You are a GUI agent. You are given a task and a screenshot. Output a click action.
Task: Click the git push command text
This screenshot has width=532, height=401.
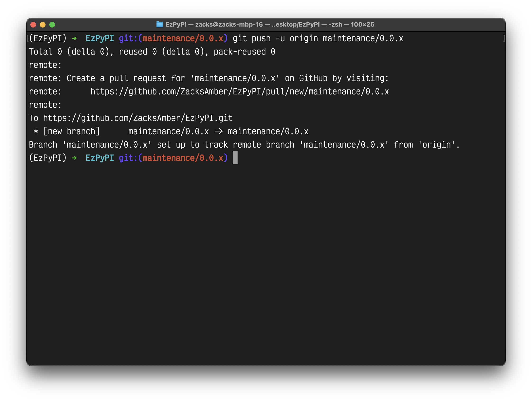[x=318, y=38]
